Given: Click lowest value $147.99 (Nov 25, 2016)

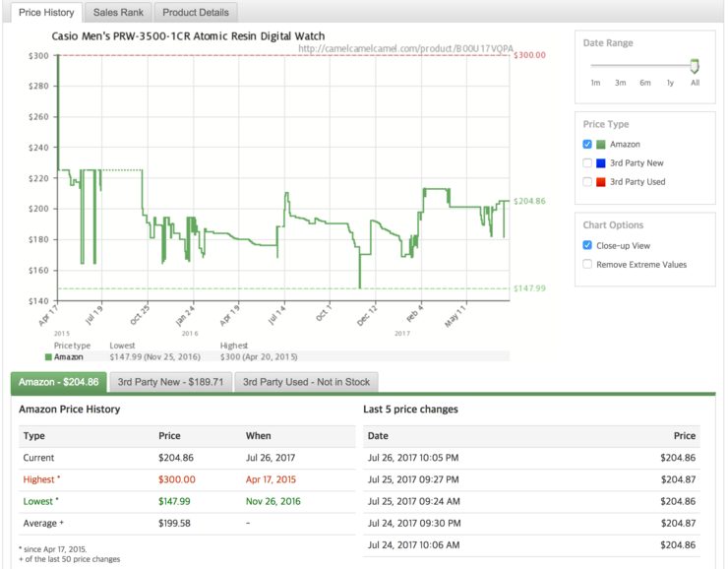Looking at the screenshot, I should (155, 357).
